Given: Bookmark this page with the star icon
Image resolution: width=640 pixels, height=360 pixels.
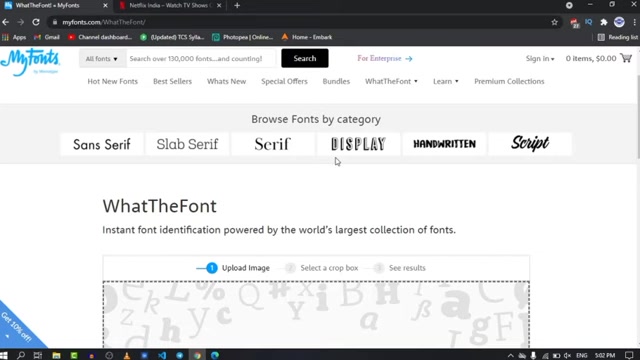Looking at the screenshot, I should (x=554, y=22).
